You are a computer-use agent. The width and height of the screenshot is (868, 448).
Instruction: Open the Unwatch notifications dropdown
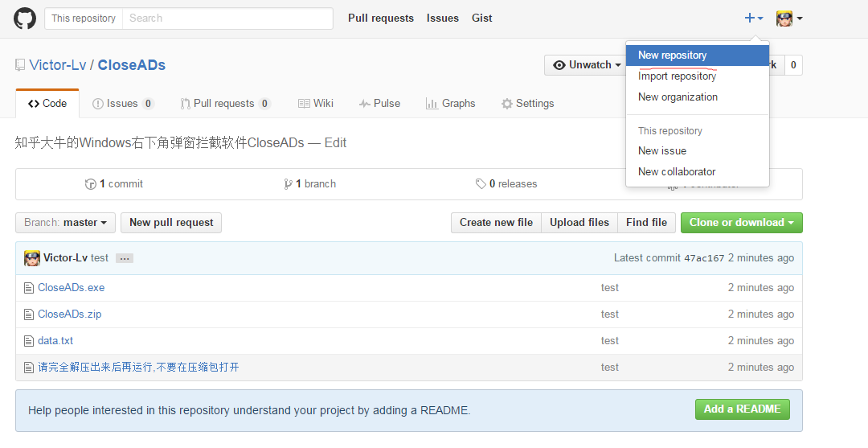click(587, 65)
